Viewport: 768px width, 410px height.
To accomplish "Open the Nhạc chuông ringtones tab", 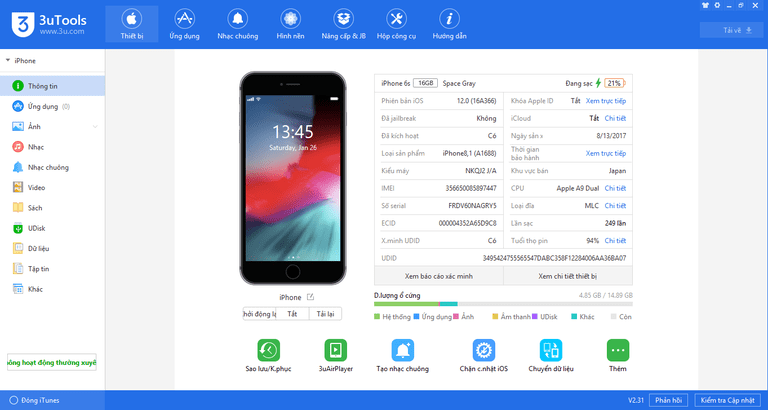I will (238, 24).
